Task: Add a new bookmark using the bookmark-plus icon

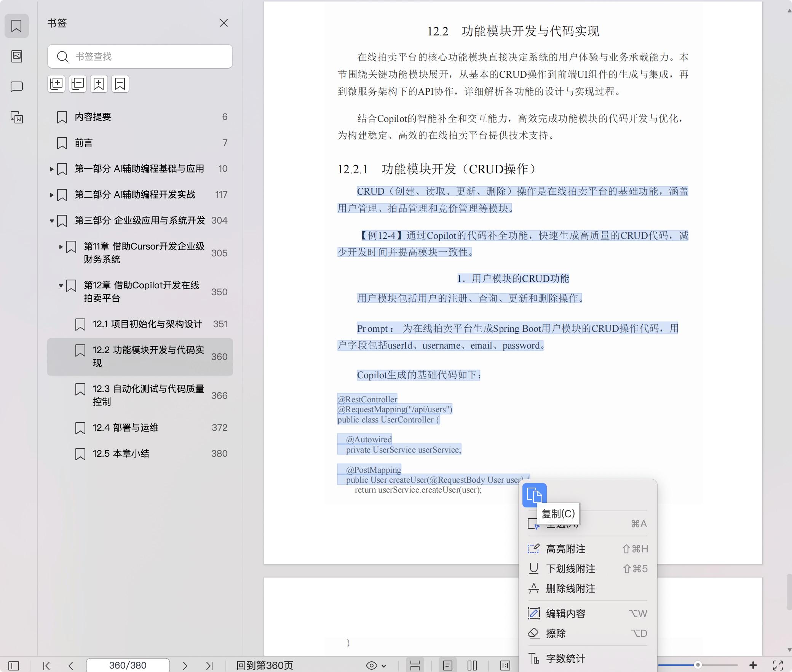Action: click(x=99, y=84)
